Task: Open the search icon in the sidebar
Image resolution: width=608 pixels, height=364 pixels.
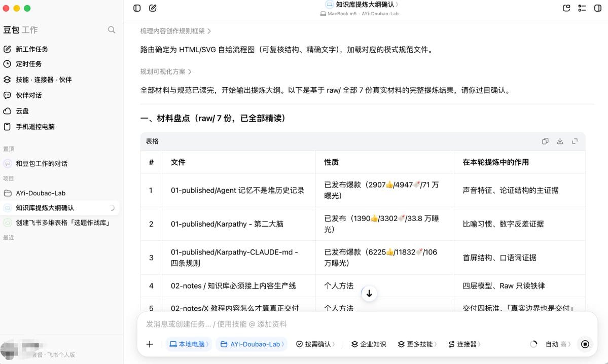Action: 112,30
